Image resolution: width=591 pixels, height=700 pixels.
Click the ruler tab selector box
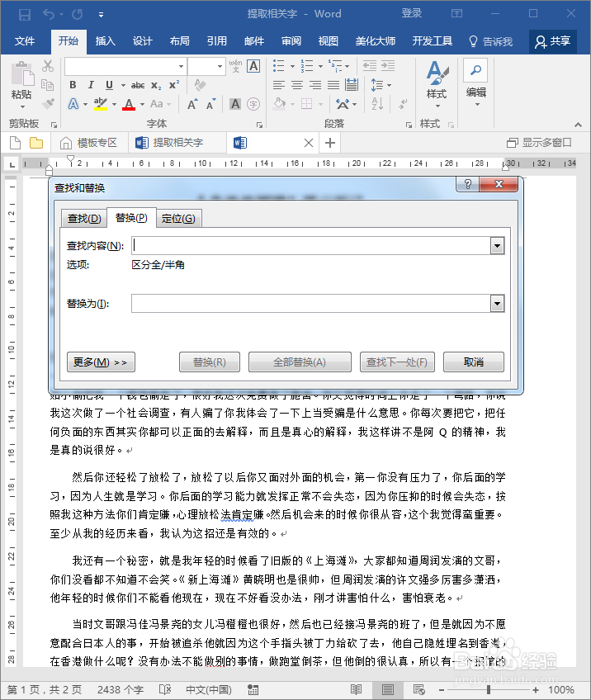[x=12, y=164]
